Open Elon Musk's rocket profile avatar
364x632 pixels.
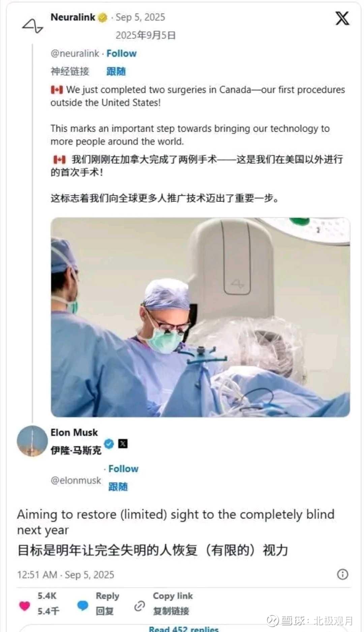point(32,441)
